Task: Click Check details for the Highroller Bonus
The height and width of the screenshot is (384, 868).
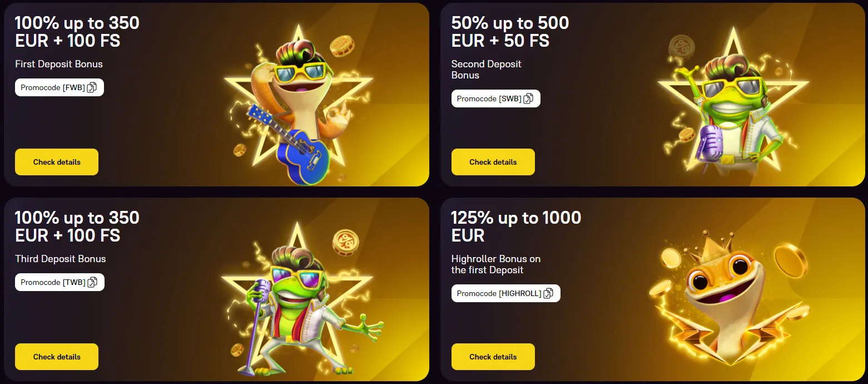Action: [493, 357]
